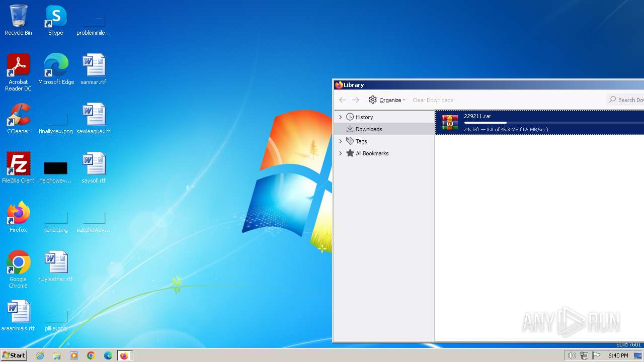644x362 pixels.
Task: Open Windows Media Player taskbar icon
Action: click(74, 355)
